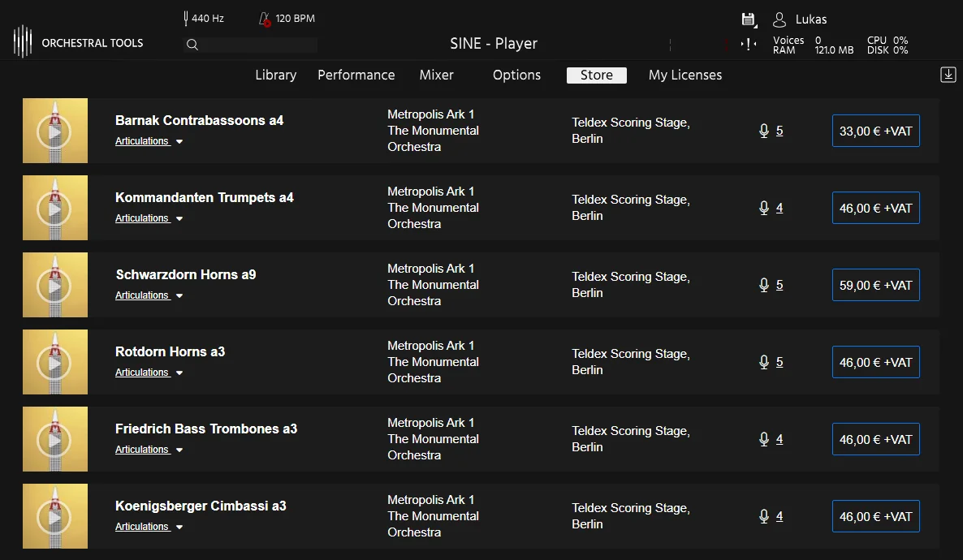Buy Rotdorn Horns a3 for 46,00 €
Viewport: 963px width, 560px height.
coord(876,362)
